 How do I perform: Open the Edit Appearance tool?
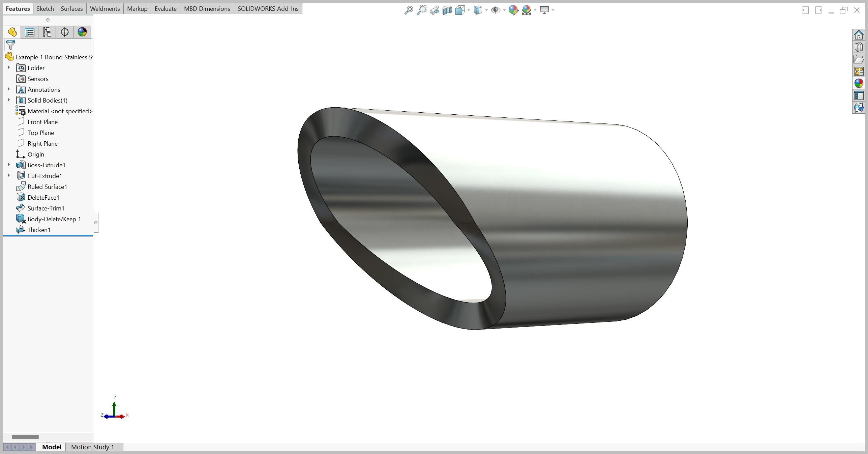513,10
